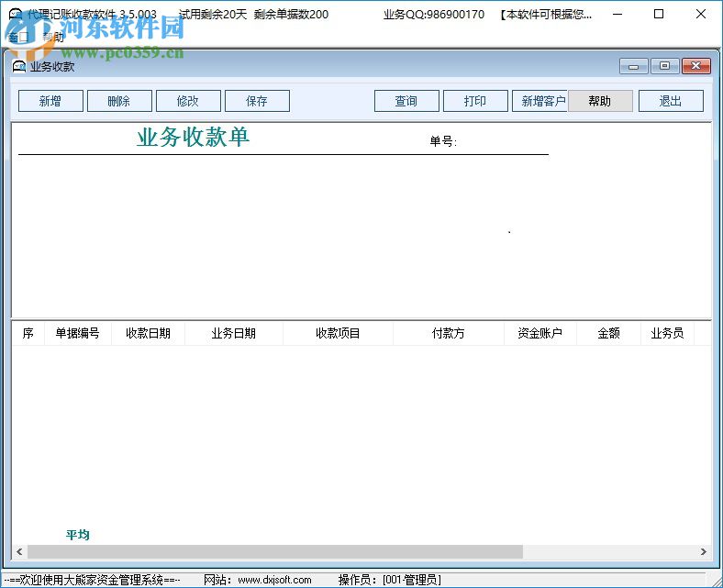Image resolution: width=723 pixels, height=588 pixels.
Task: Click the 保存 button
Action: [x=257, y=101]
